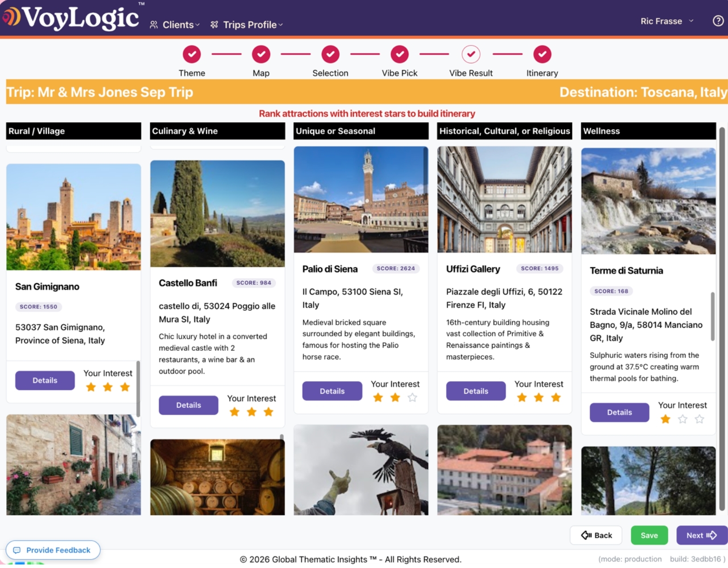The width and height of the screenshot is (728, 568).
Task: Give Palio di Siena one star
Action: [378, 398]
